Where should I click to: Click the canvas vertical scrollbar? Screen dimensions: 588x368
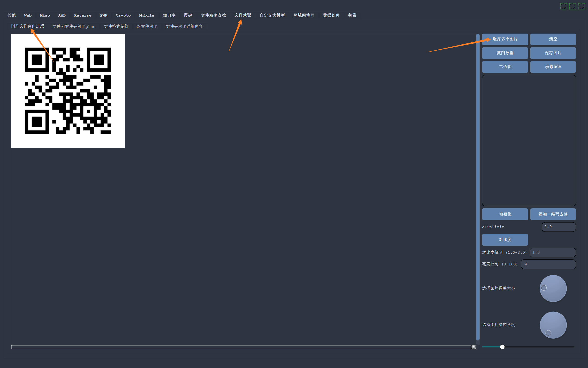(478, 187)
